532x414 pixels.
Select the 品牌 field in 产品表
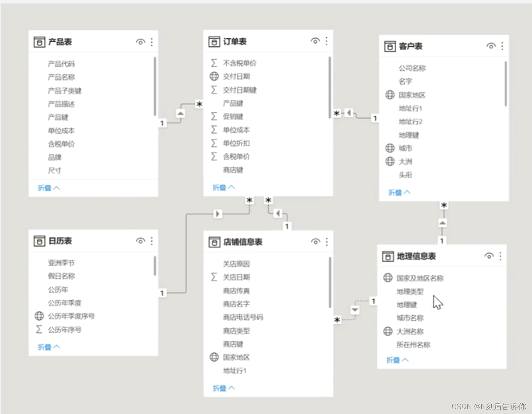[x=54, y=157]
